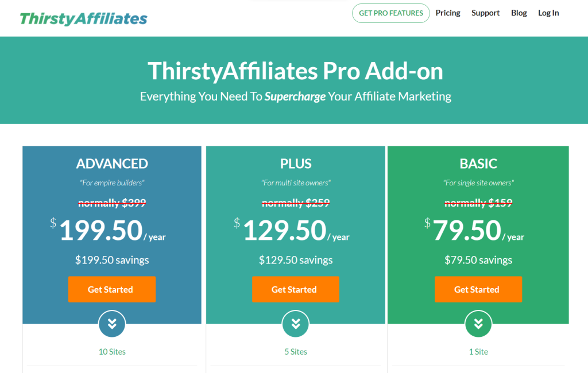Click the 5 Sites feature text
The height and width of the screenshot is (373, 588).
(296, 352)
